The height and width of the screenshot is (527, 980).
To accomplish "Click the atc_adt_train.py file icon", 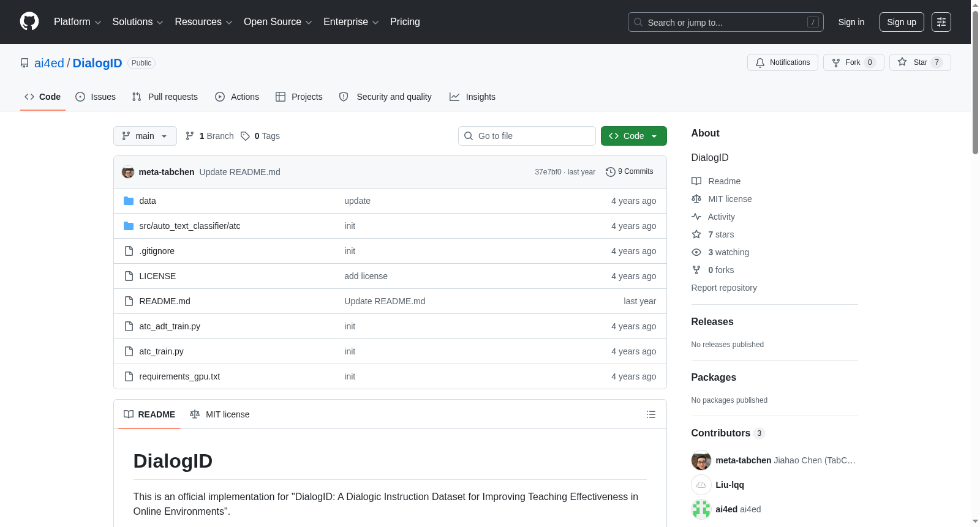I will pyautogui.click(x=129, y=326).
